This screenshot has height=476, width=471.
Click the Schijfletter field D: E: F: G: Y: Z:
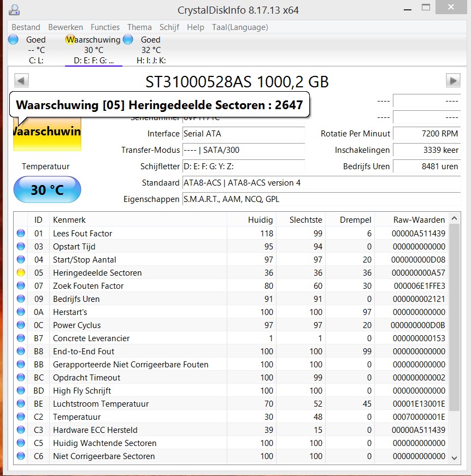pyautogui.click(x=244, y=166)
